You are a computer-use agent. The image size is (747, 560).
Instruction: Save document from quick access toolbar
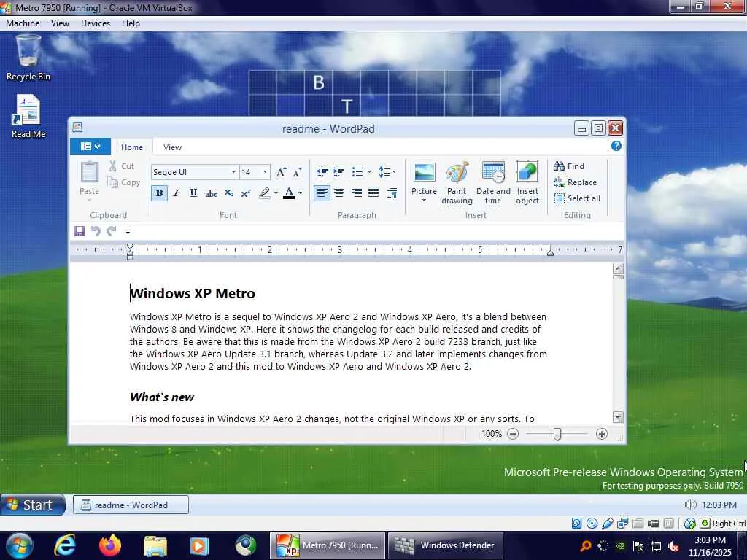[80, 231]
